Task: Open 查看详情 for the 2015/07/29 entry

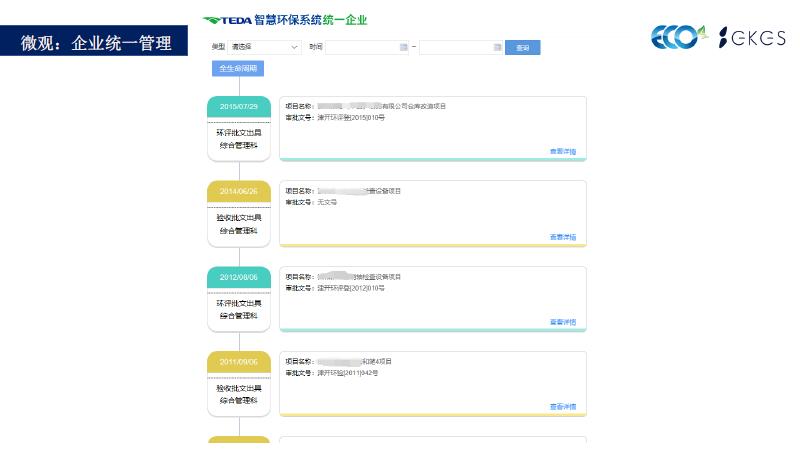Action: pos(562,152)
